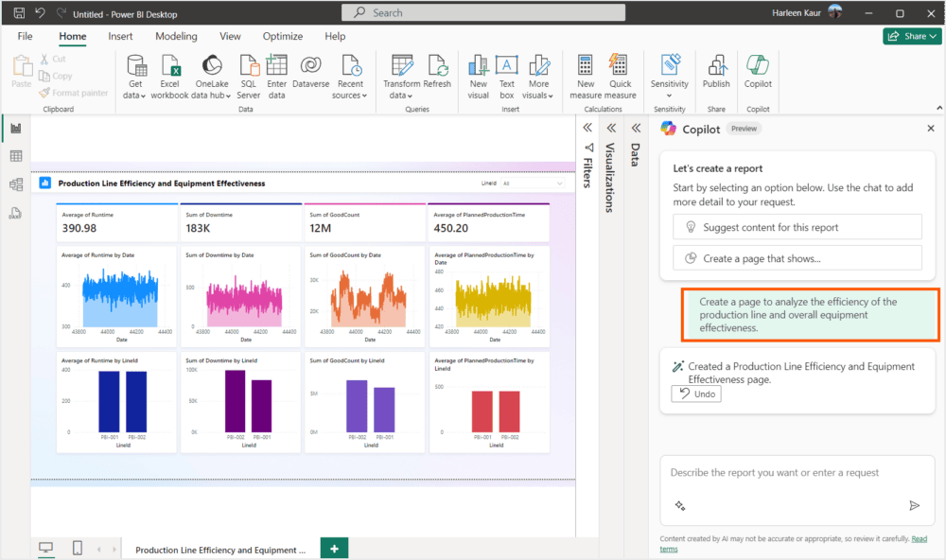
Task: Collapse the ribbon with the chevron
Action: 939,108
